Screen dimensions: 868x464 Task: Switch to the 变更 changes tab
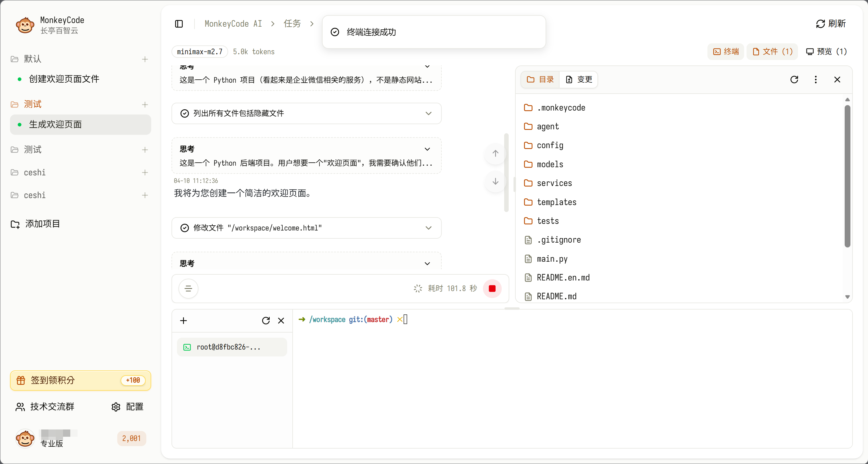coord(579,80)
